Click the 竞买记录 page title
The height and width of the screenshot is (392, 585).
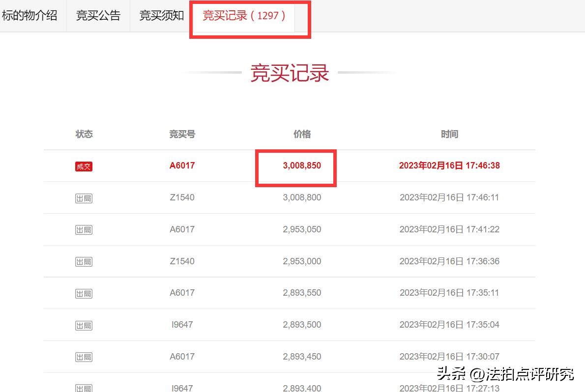pyautogui.click(x=289, y=72)
